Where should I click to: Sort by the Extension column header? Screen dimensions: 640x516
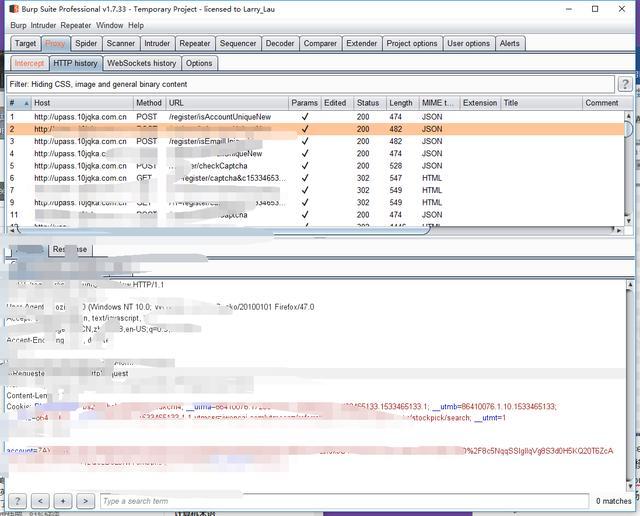480,103
